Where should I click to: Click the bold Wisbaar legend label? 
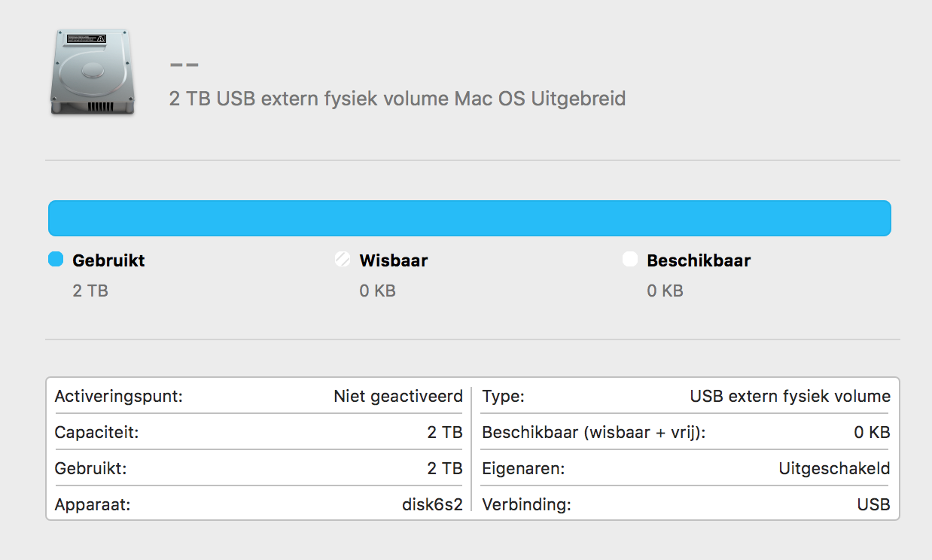[394, 260]
